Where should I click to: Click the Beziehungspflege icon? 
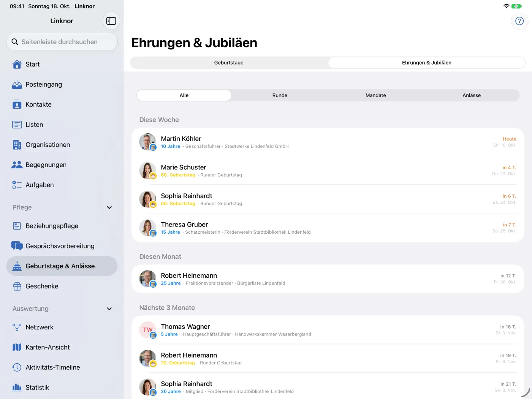point(17,226)
